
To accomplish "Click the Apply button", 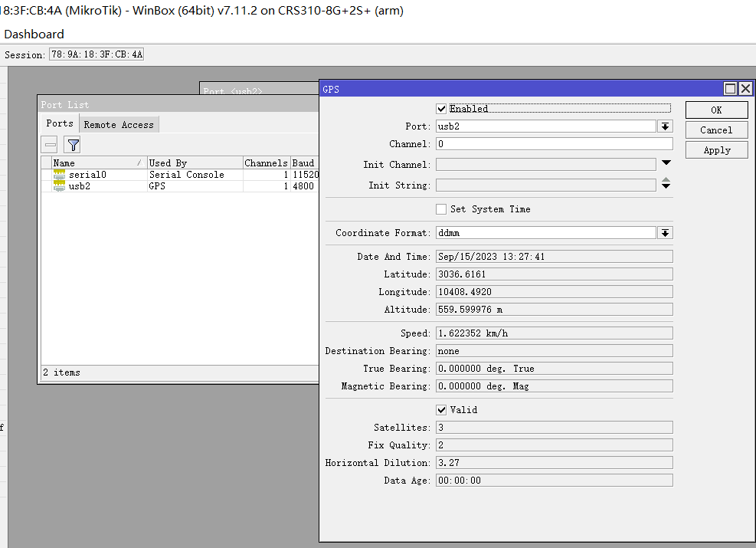I will pyautogui.click(x=716, y=150).
